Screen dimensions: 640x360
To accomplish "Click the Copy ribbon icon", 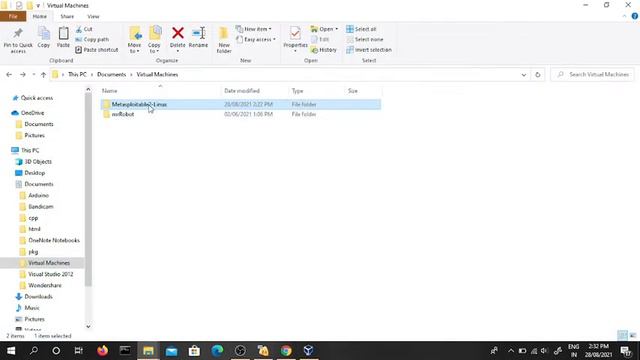I will pyautogui.click(x=44, y=37).
